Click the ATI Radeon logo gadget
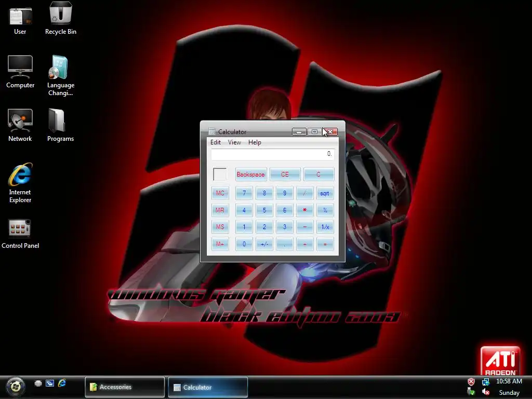 500,361
